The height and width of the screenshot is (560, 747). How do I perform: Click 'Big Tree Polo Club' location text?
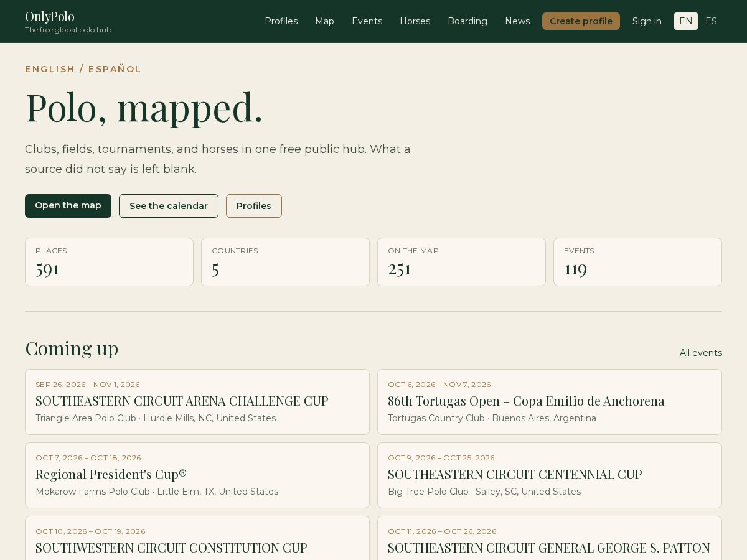tap(428, 492)
